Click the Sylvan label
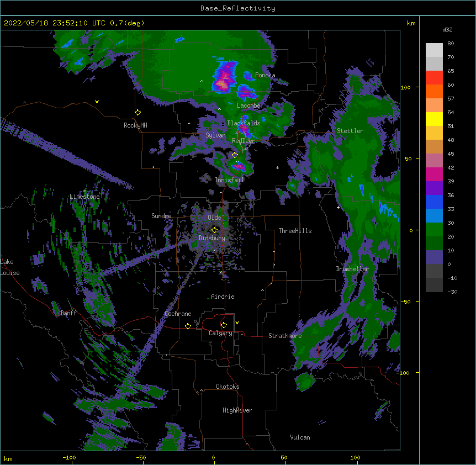This screenshot has height=465, width=476. pyautogui.click(x=215, y=135)
